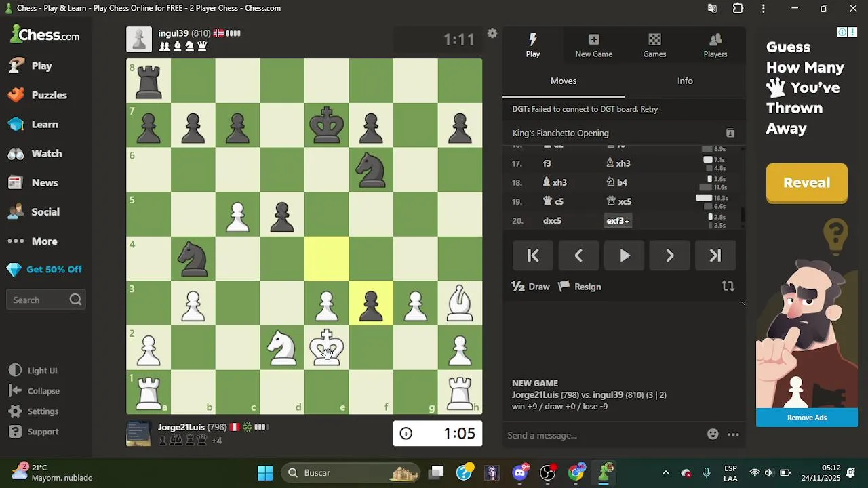Open the Games tab
The height and width of the screenshot is (488, 868).
(x=654, y=45)
